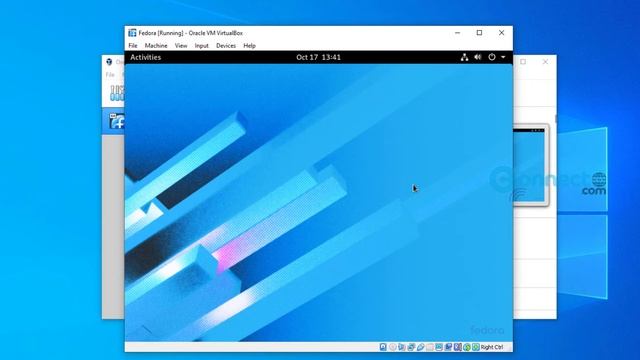Click the GNOME power icon
The image size is (640, 360).
click(492, 57)
